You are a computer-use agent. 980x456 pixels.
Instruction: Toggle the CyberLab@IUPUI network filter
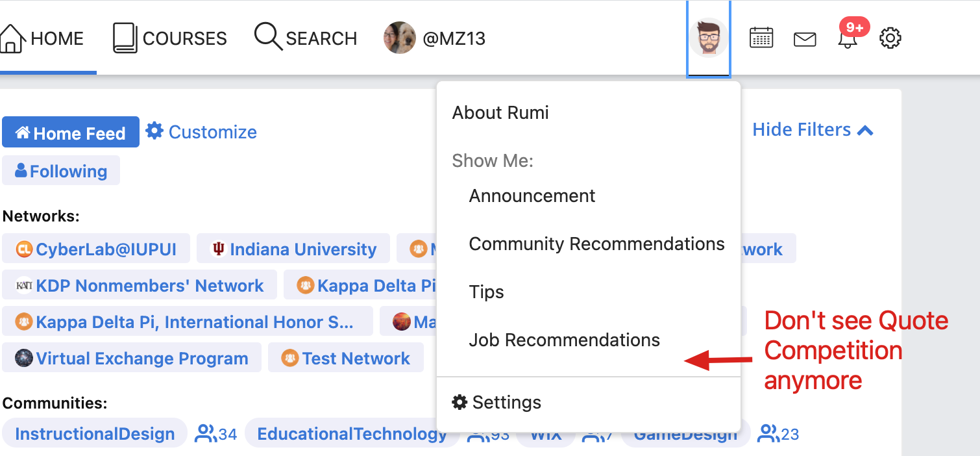pos(96,249)
